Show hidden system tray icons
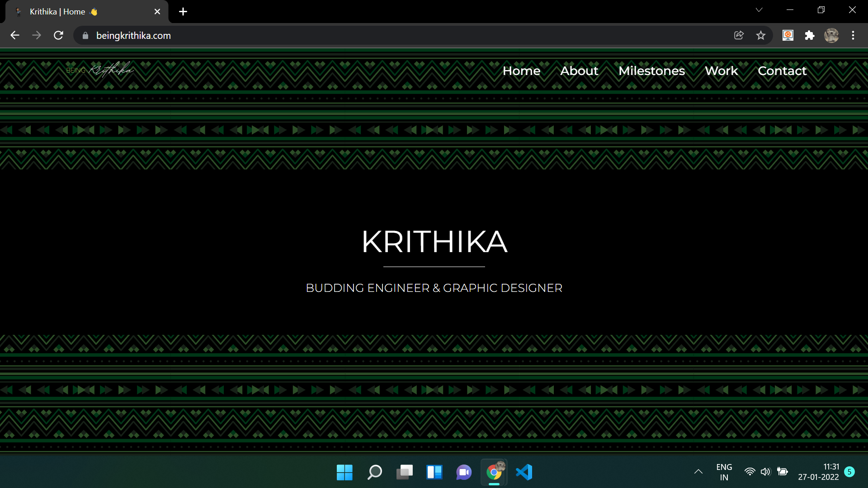 click(698, 472)
